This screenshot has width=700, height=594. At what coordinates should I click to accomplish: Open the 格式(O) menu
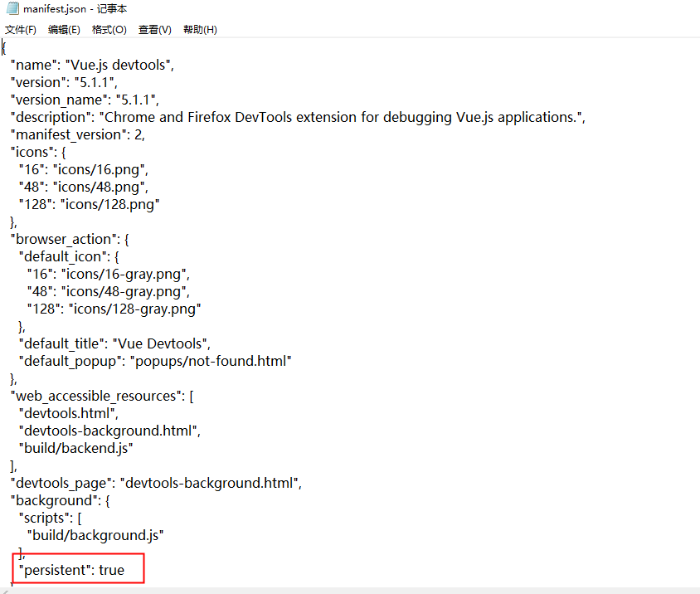109,30
